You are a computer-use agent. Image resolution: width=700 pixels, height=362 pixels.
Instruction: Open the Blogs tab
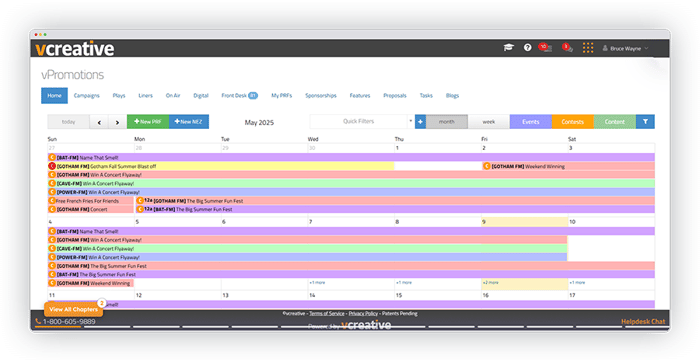[452, 96]
